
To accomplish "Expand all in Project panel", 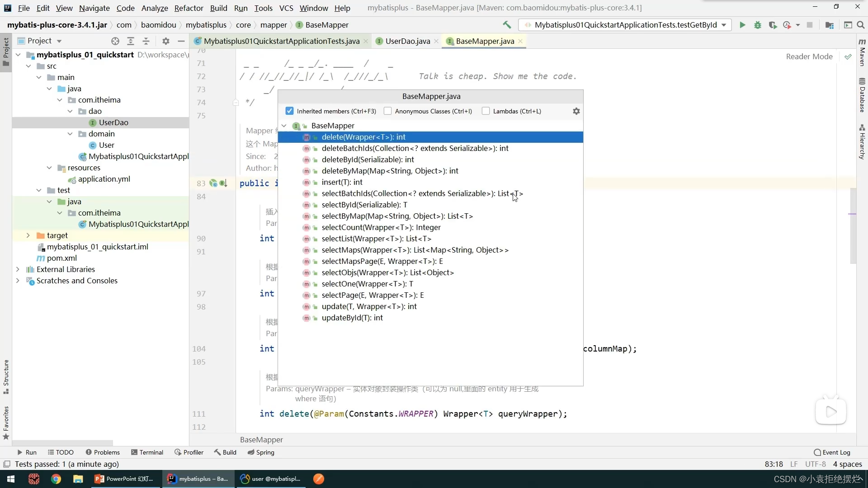I will [131, 41].
